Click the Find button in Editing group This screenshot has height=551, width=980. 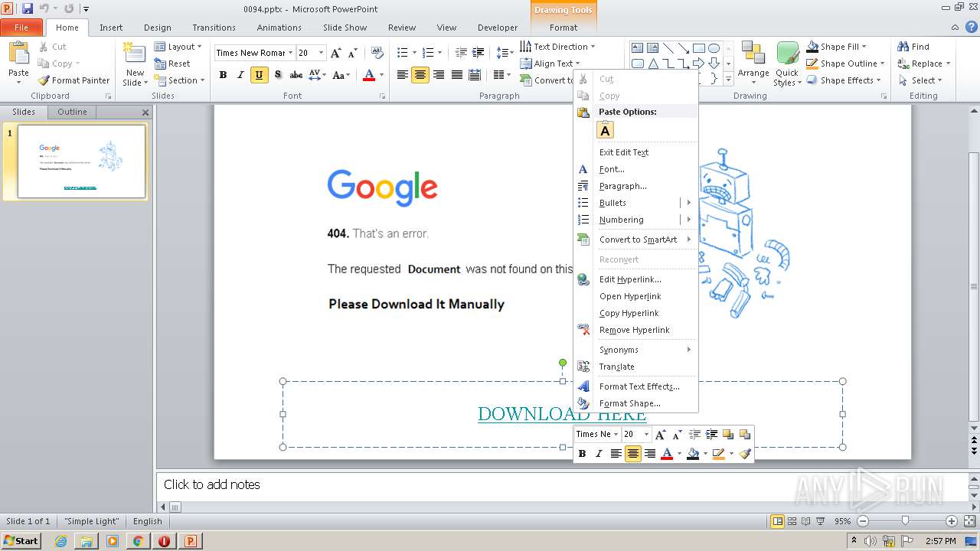pos(913,47)
